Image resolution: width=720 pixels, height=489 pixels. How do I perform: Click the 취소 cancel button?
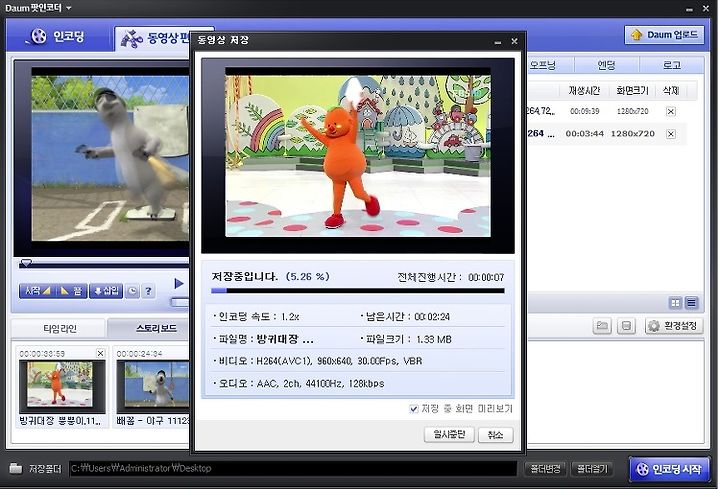pos(495,434)
